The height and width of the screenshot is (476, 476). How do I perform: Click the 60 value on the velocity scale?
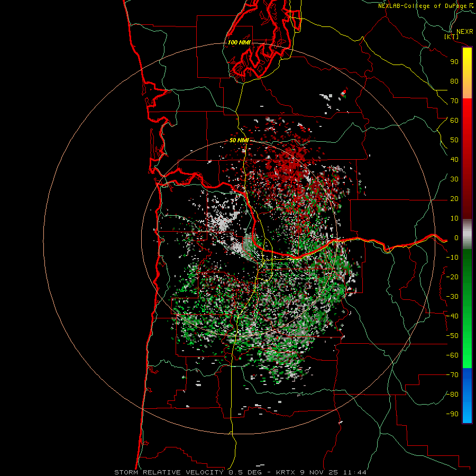[x=454, y=120]
